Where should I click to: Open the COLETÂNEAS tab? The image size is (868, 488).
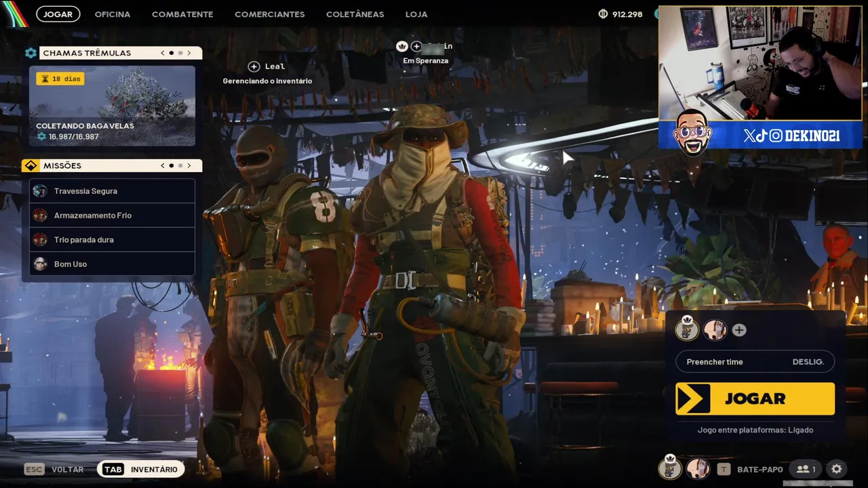pyautogui.click(x=355, y=14)
